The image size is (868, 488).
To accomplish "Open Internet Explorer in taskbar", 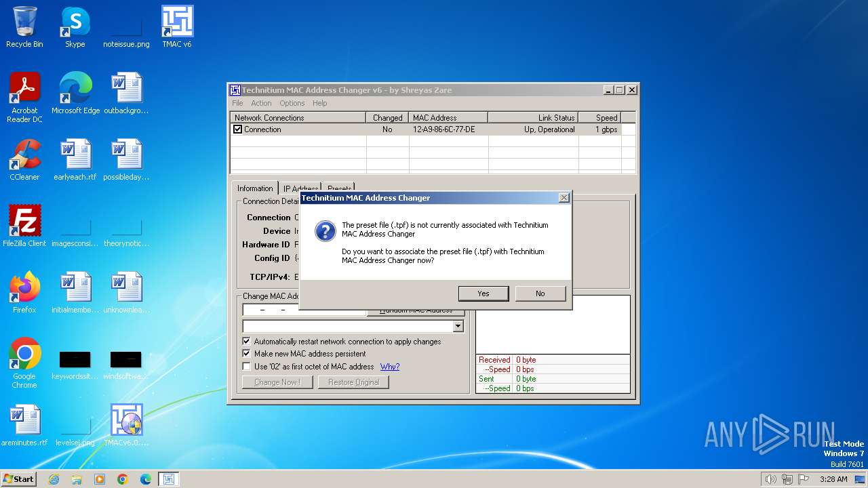I will click(54, 479).
